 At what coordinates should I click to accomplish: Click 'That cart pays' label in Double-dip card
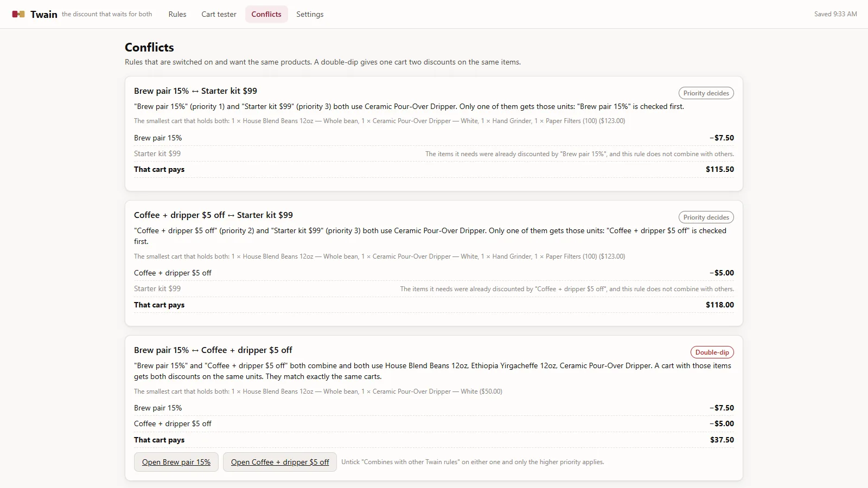(x=159, y=440)
